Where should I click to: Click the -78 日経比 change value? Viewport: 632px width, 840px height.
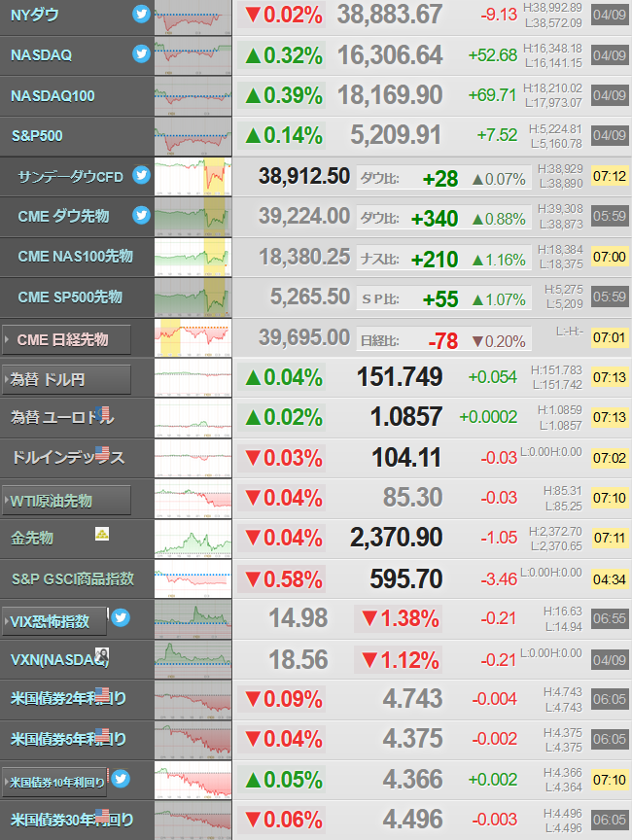(443, 341)
